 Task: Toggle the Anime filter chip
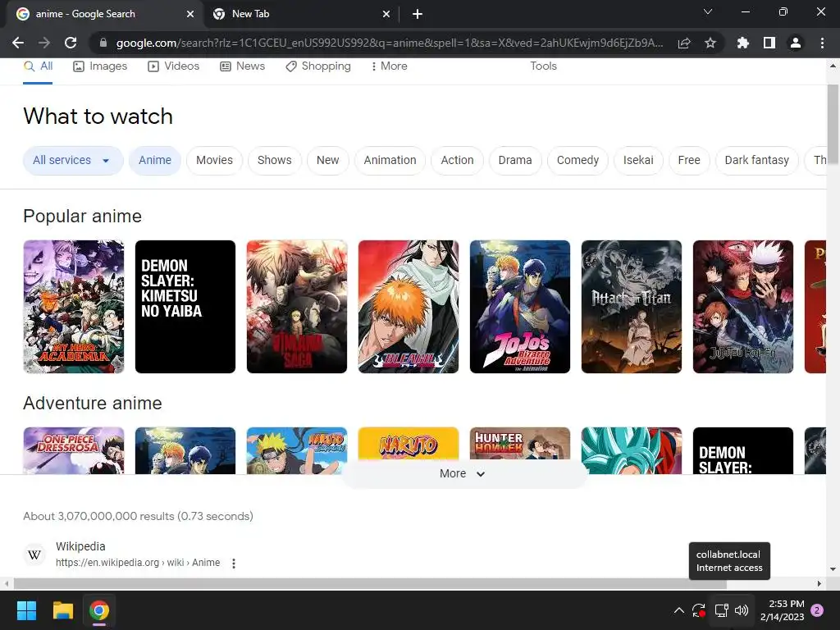pos(155,160)
